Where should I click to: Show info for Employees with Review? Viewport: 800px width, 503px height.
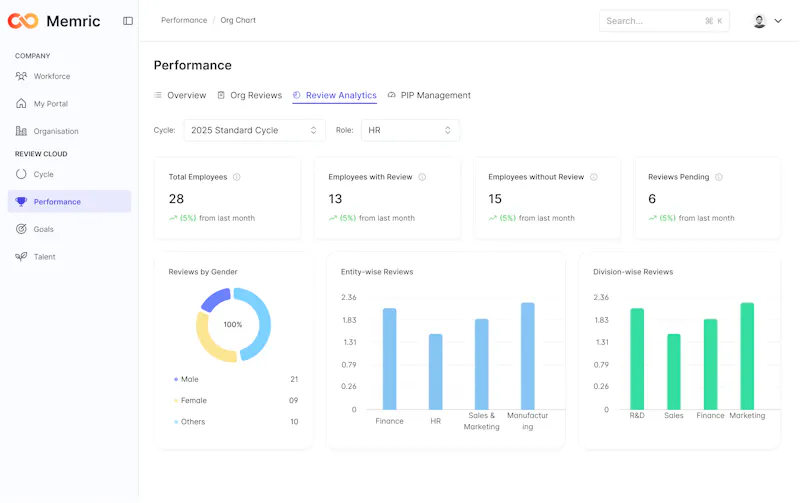[x=422, y=177]
